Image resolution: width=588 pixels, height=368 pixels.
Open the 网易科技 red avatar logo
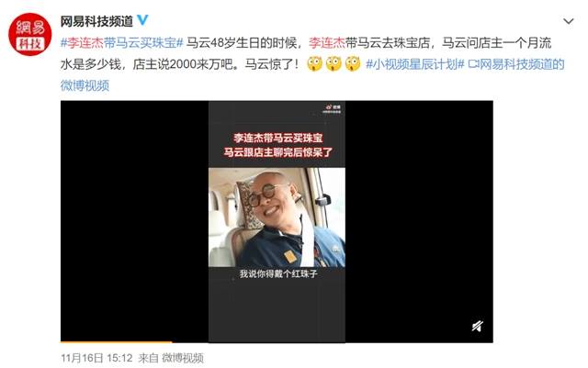coord(30,34)
